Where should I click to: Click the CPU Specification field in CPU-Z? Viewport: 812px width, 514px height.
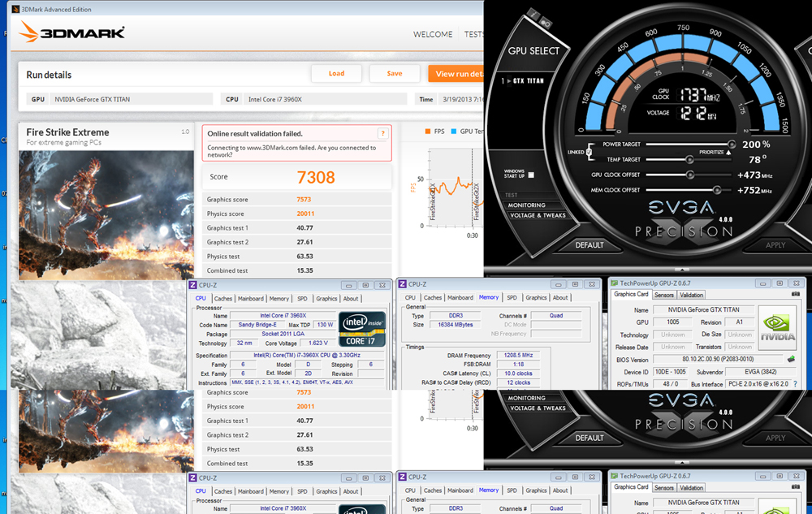[307, 355]
